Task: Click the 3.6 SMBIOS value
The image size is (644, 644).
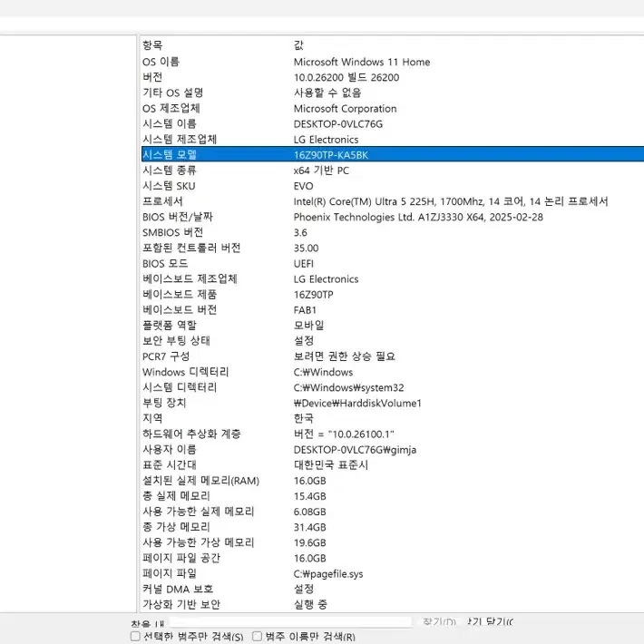Action: (x=300, y=232)
